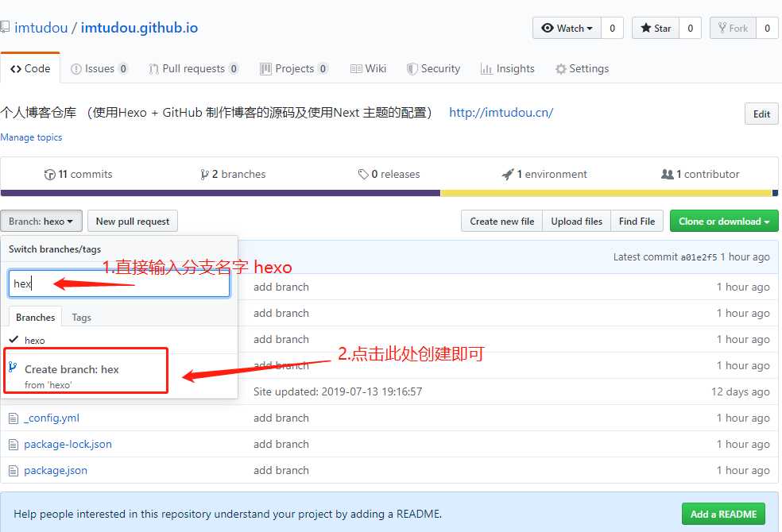This screenshot has height=532, width=782.
Task: Open the 1 environment page
Action: click(544, 175)
